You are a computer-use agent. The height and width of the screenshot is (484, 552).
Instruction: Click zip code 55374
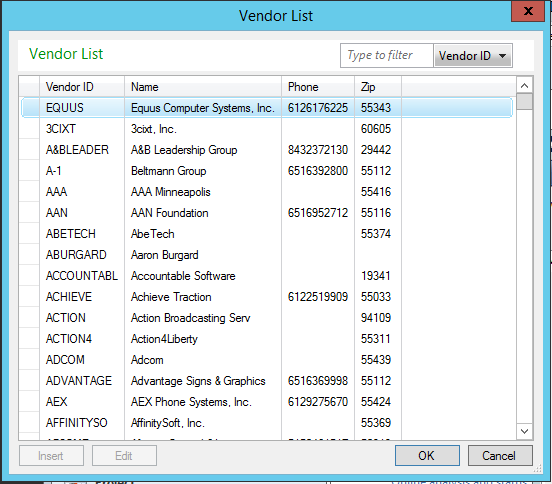pyautogui.click(x=376, y=234)
